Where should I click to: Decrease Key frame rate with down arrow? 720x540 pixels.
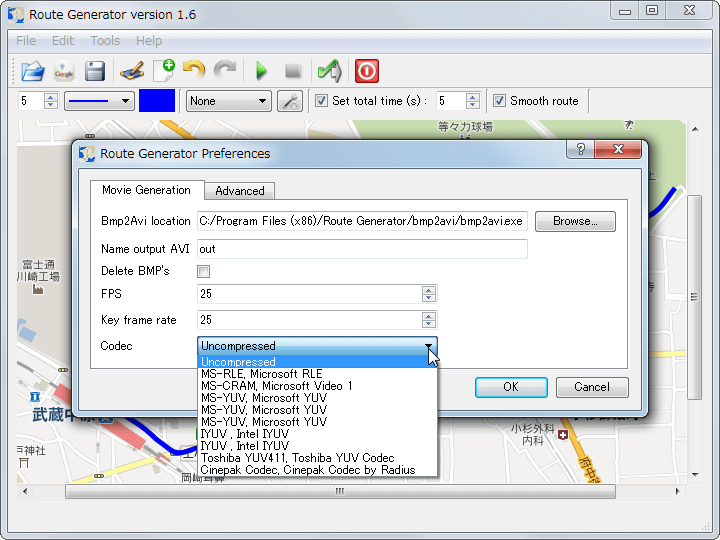coord(429,324)
